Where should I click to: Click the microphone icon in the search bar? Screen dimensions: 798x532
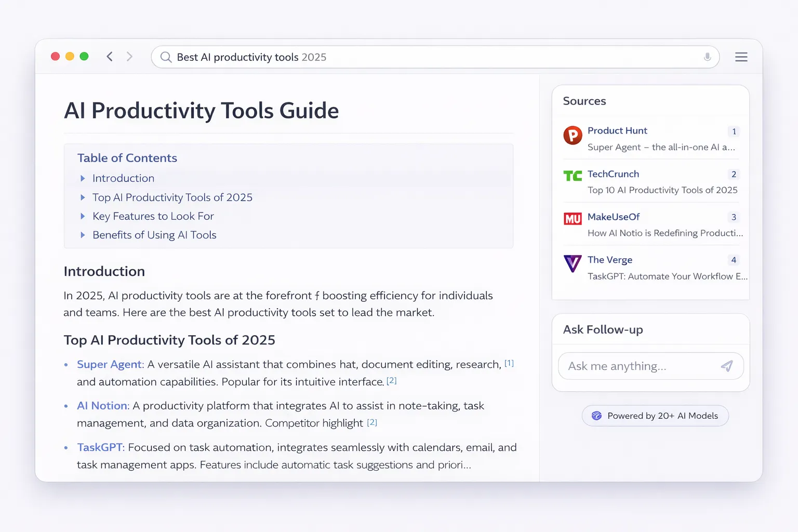click(707, 57)
